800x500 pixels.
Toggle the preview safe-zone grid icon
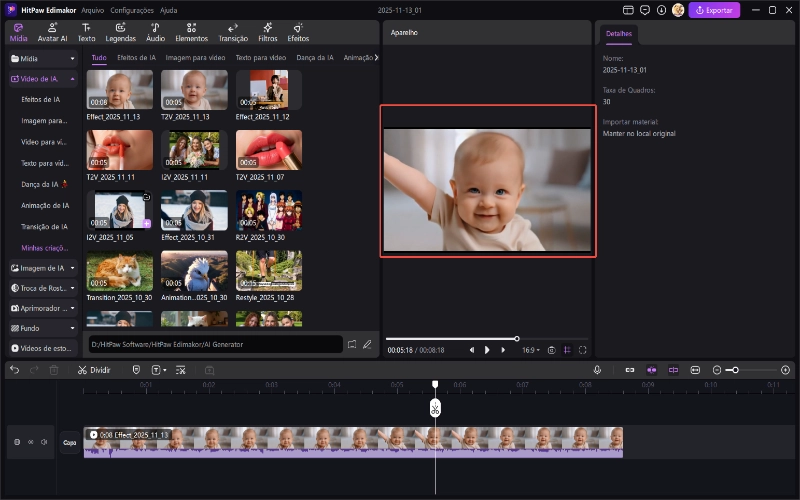567,350
